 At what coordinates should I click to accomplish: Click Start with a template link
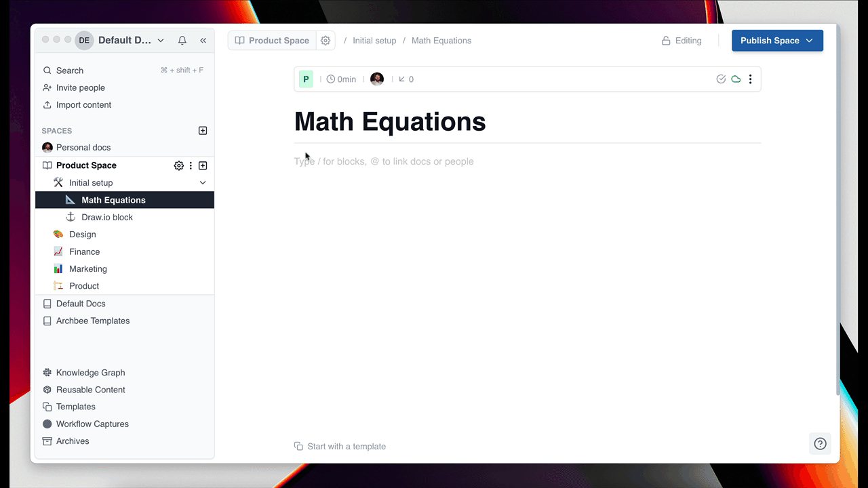coord(346,447)
